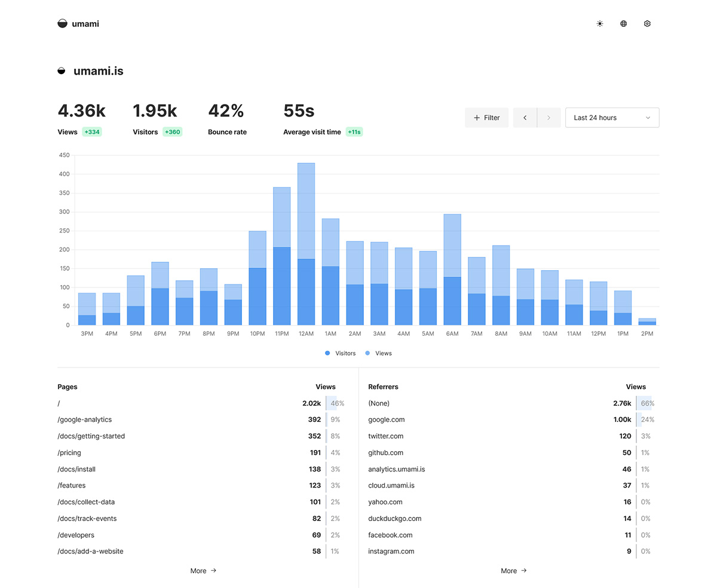Click the disabled right chevron arrow
The width and height of the screenshot is (717, 588).
[549, 117]
